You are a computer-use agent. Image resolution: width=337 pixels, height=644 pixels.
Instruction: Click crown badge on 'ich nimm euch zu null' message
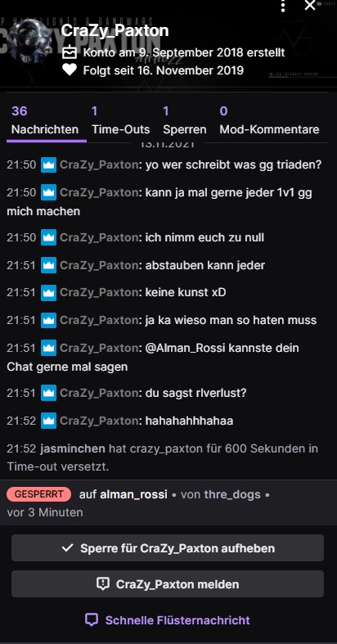[48, 237]
